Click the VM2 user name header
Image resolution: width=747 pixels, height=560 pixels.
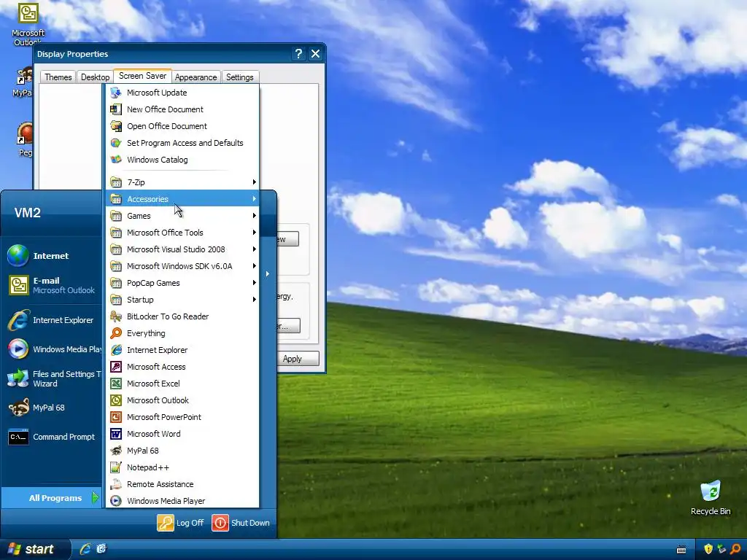click(x=27, y=212)
